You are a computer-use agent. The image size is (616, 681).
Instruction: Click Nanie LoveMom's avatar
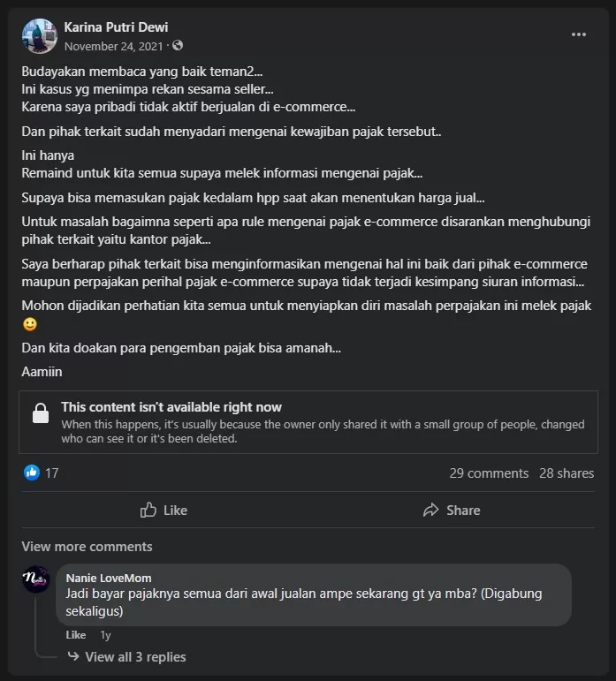[36, 579]
